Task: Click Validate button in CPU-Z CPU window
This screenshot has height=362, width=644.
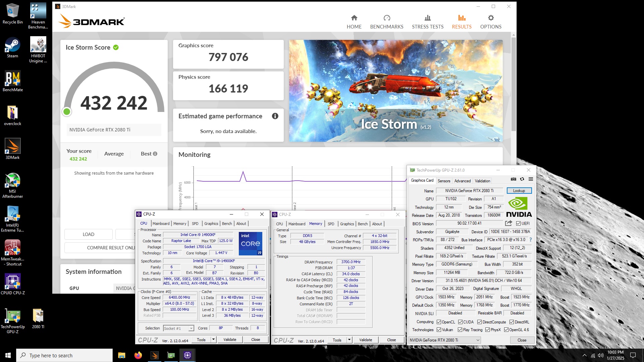Action: click(230, 340)
